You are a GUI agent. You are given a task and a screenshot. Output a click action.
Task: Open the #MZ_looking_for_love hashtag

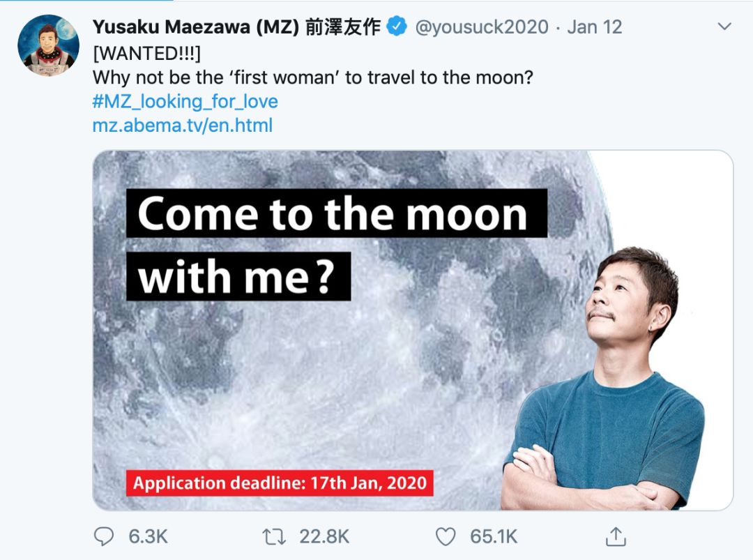point(185,101)
